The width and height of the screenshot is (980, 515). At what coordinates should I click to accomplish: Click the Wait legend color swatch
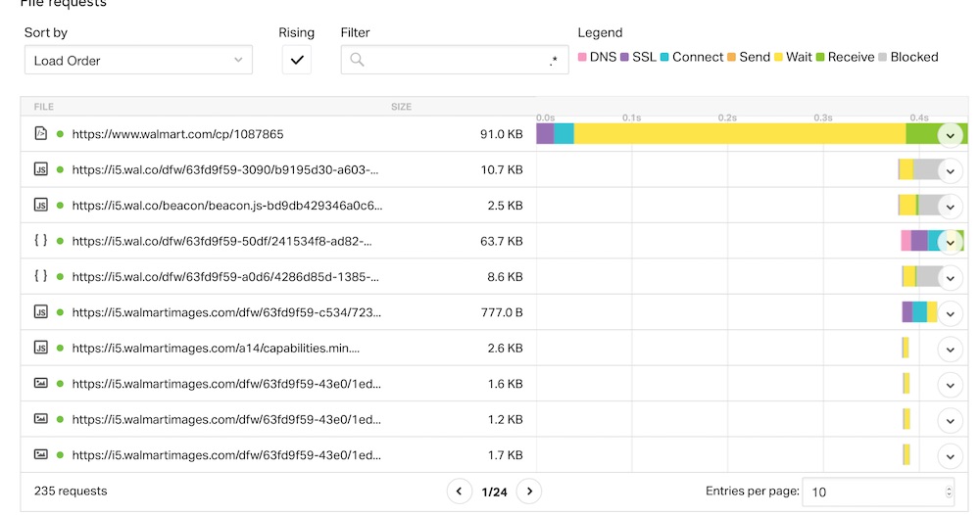click(778, 58)
